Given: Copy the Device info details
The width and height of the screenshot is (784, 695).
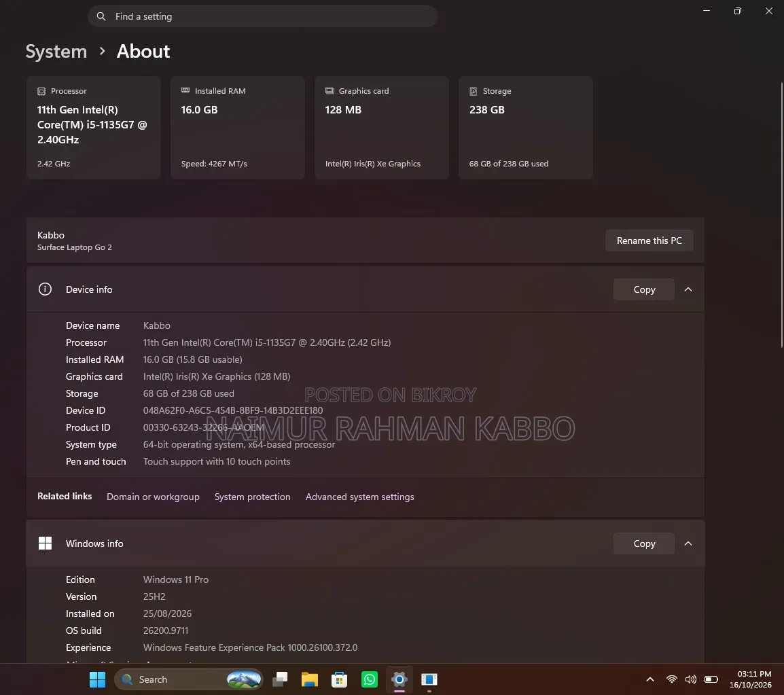Looking at the screenshot, I should (644, 289).
